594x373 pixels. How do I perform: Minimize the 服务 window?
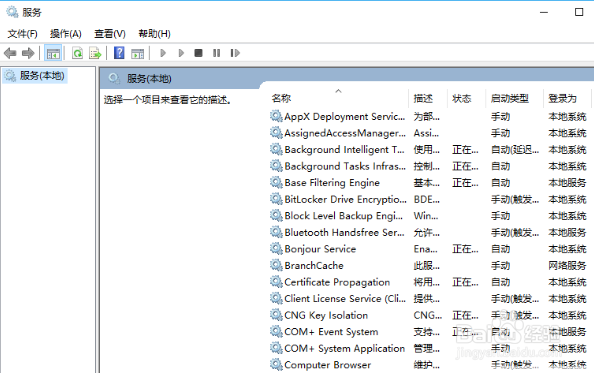point(544,12)
